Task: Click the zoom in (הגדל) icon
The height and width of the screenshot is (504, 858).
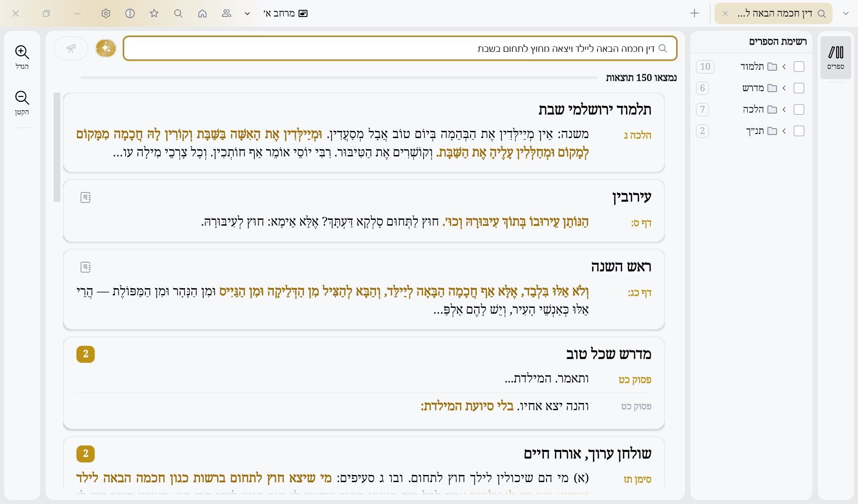Action: pyautogui.click(x=22, y=52)
